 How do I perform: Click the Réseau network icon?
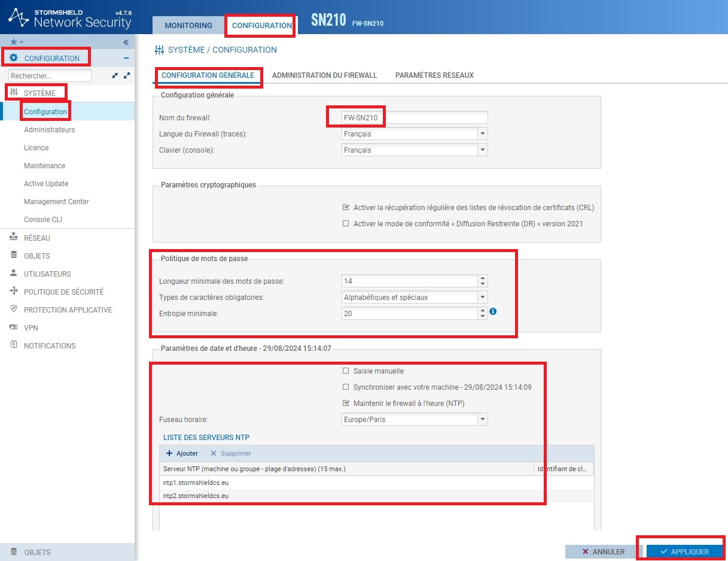click(14, 238)
